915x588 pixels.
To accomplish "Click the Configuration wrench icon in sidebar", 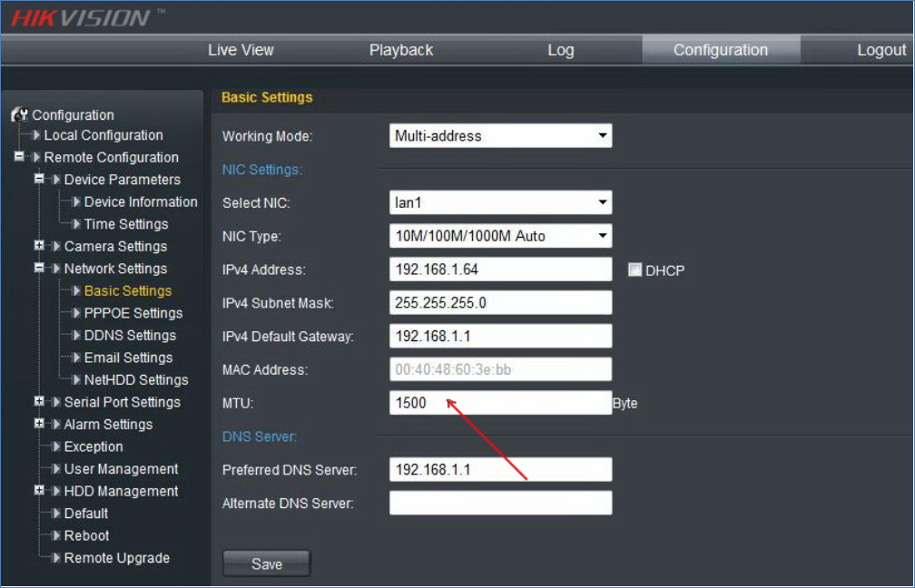I will tap(19, 115).
